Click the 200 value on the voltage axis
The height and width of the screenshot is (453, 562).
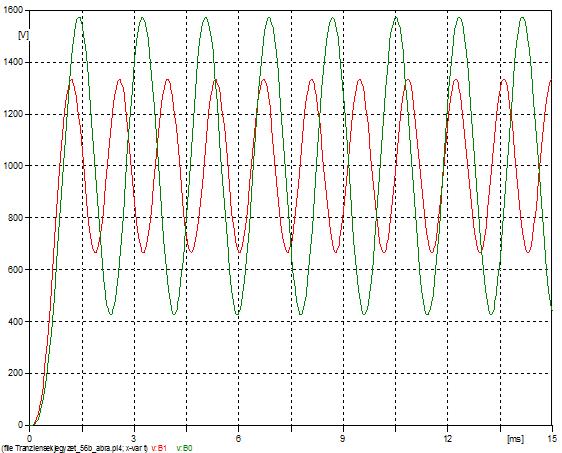[15, 373]
